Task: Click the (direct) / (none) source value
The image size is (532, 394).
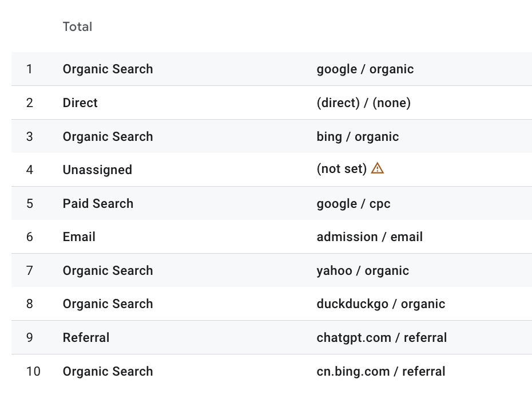Action: (363, 103)
